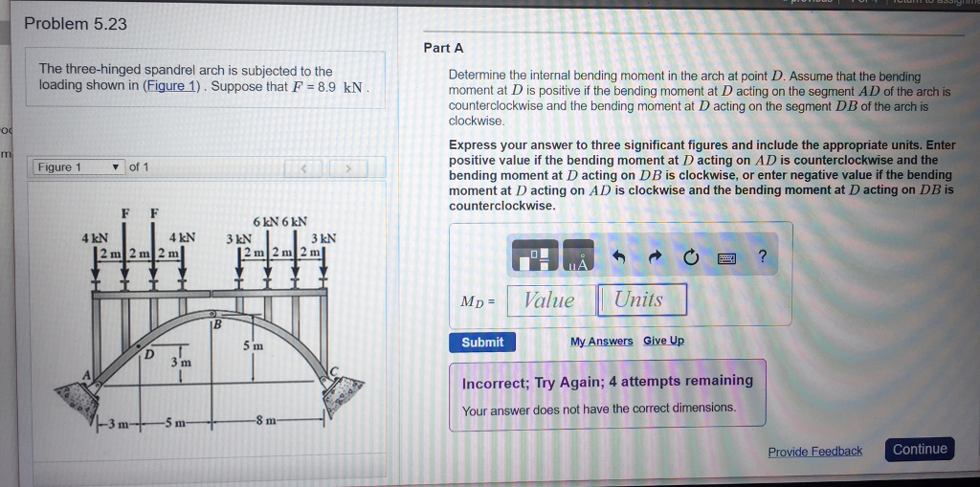Click the Continue button

[x=920, y=449]
